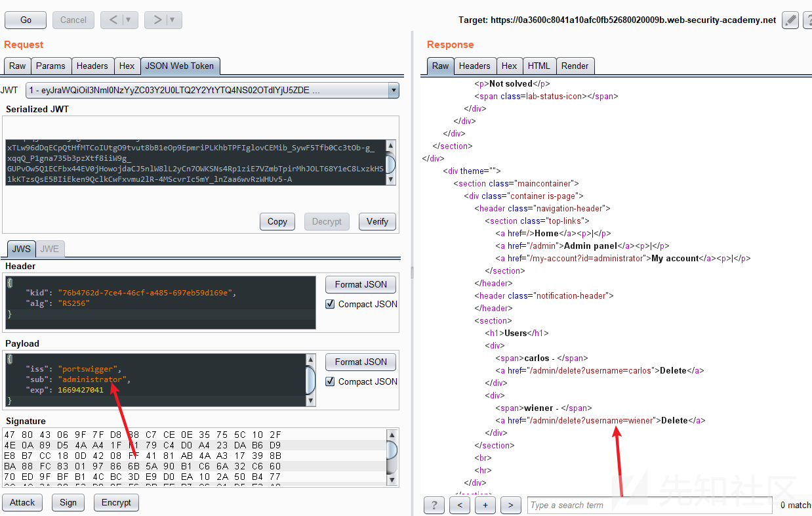Click the Request panel heading
The width and height of the screenshot is (812, 516).
click(24, 45)
